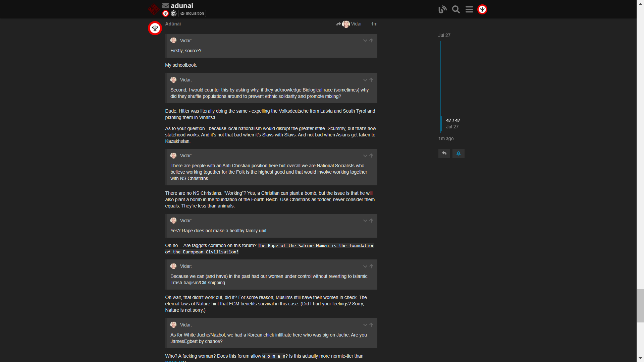The image size is (644, 362).
Task: Open the hamburger menu in header
Action: 469,9
